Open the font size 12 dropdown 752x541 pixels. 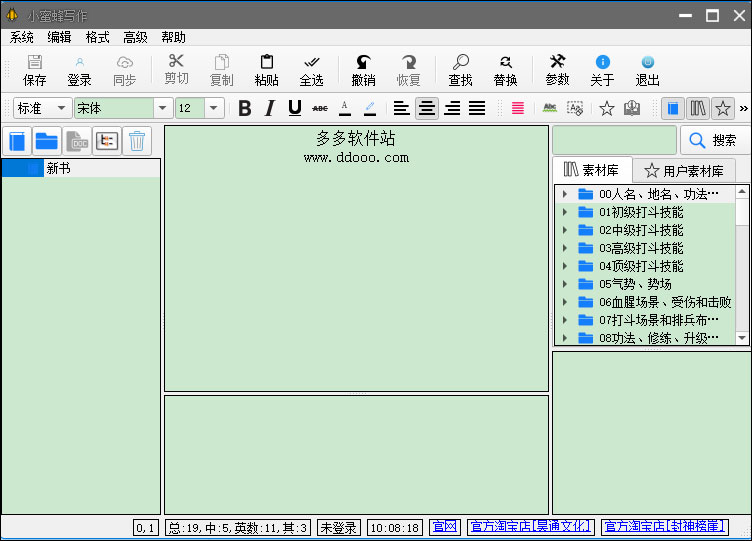tap(214, 108)
